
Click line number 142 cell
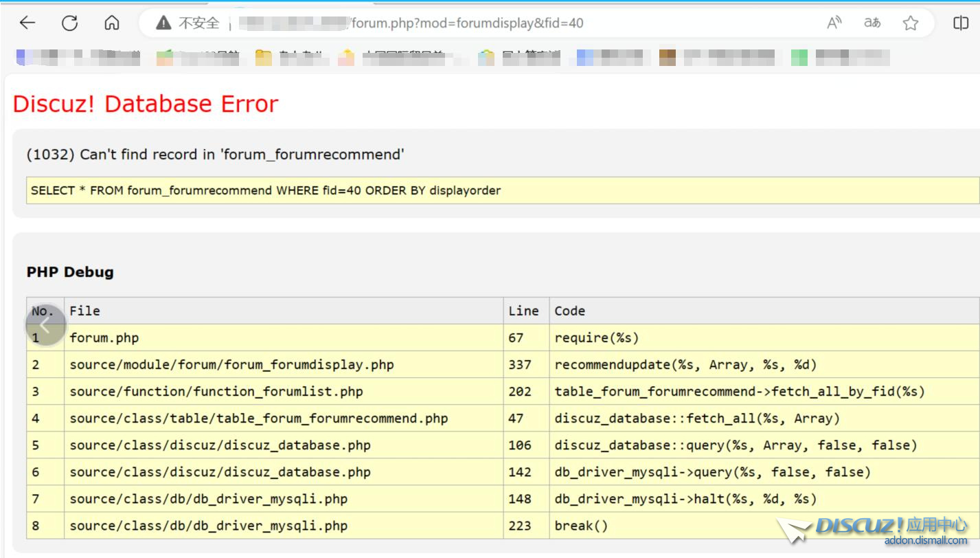[526, 471]
